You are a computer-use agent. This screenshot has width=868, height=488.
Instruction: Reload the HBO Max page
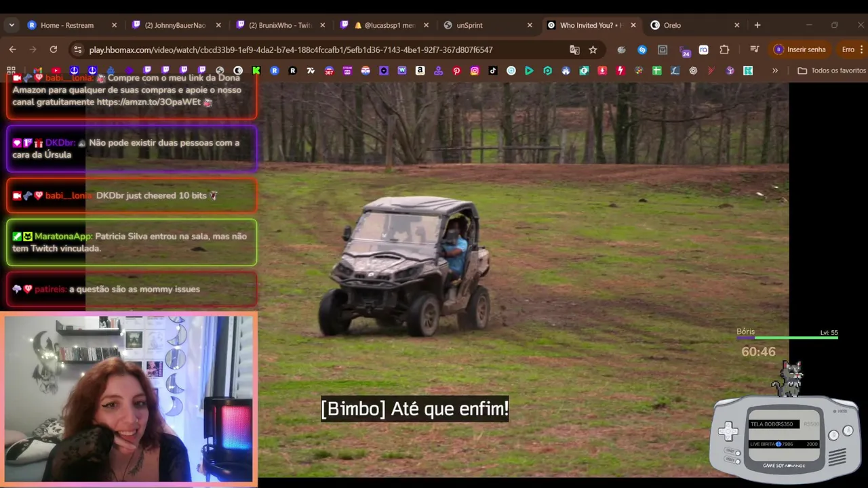click(54, 49)
